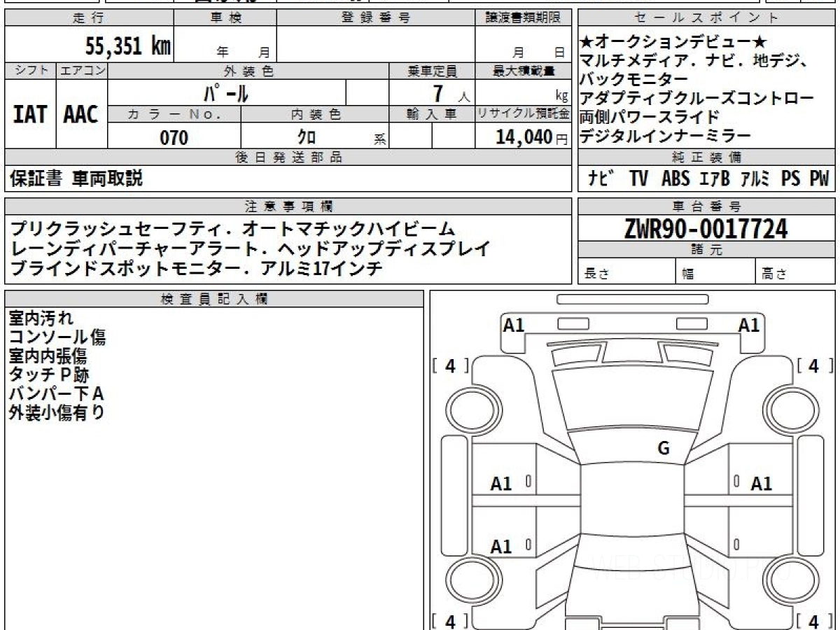Select the "長さ" dimension label
The image size is (840, 630).
pos(597,274)
